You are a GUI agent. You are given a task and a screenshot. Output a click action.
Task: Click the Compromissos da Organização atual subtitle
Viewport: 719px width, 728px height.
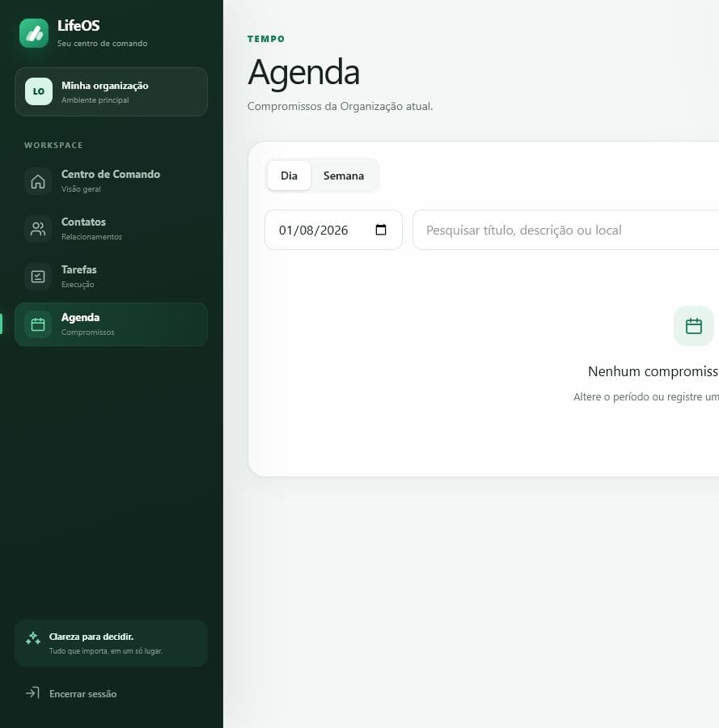pos(340,106)
